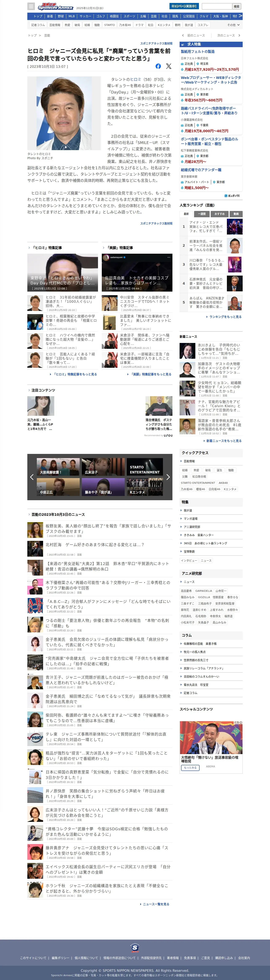Select the サッカー menu in the nav bar
This screenshot has height=980, width=270.
coord(85,16)
